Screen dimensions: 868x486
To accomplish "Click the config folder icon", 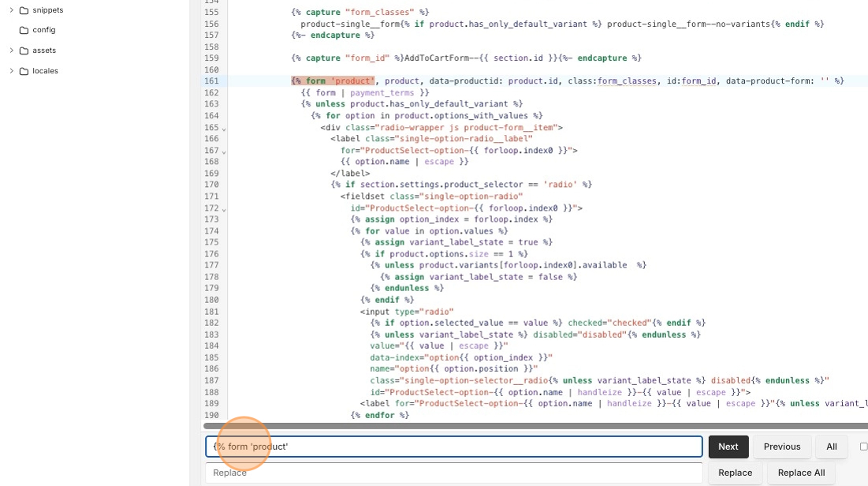I will 24,30.
